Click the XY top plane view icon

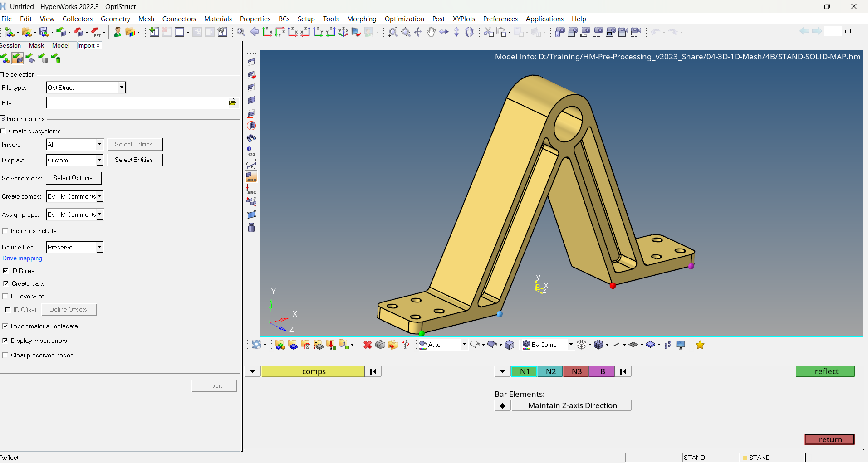click(x=267, y=32)
